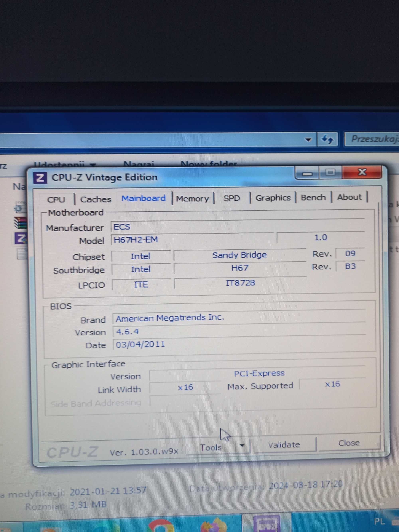Click the Close button in CPU-Z
This screenshot has height=532, width=399.
(349, 443)
